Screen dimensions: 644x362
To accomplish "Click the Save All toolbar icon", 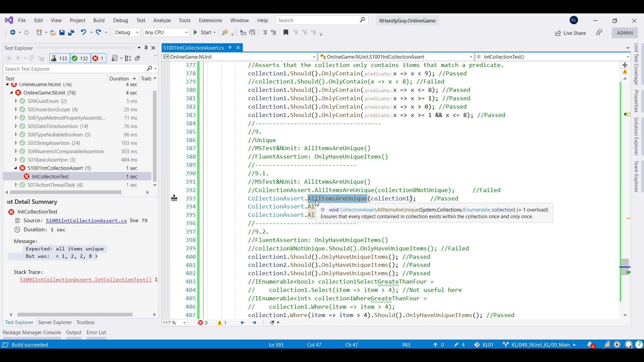I will tap(71, 33).
